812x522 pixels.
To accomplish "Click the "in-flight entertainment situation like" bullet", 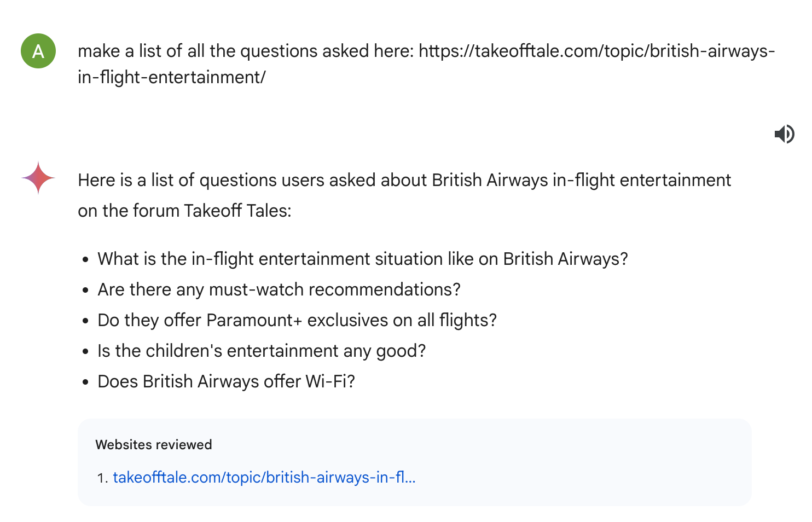I will [x=363, y=259].
